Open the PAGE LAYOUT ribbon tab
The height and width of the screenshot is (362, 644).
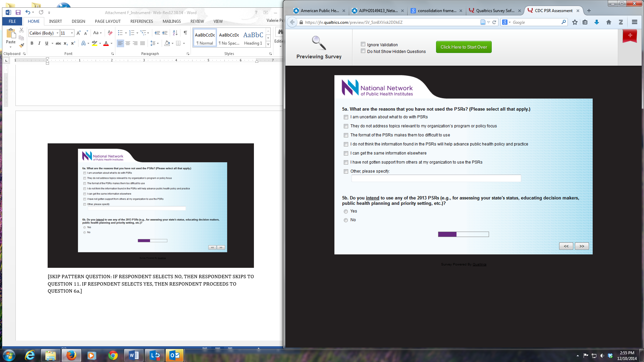tap(107, 21)
